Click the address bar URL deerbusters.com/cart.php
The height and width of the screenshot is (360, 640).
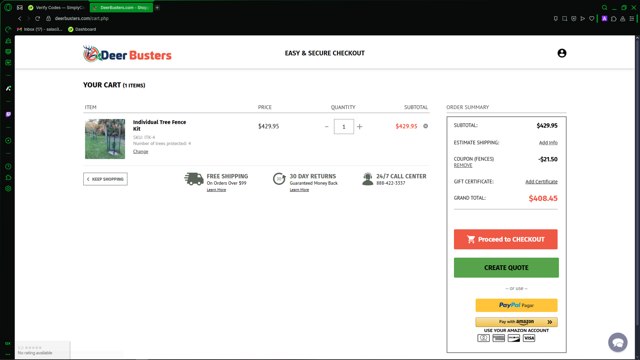(82, 18)
